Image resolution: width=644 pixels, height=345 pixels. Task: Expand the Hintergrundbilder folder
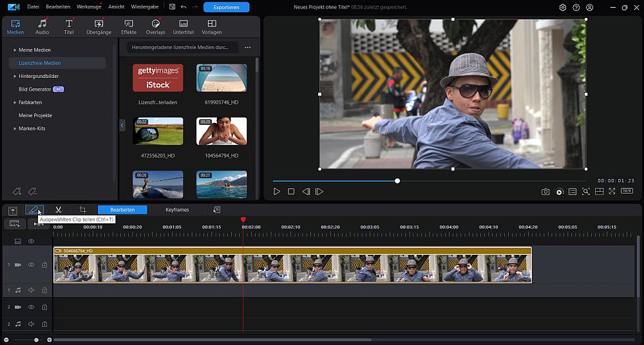(15, 76)
